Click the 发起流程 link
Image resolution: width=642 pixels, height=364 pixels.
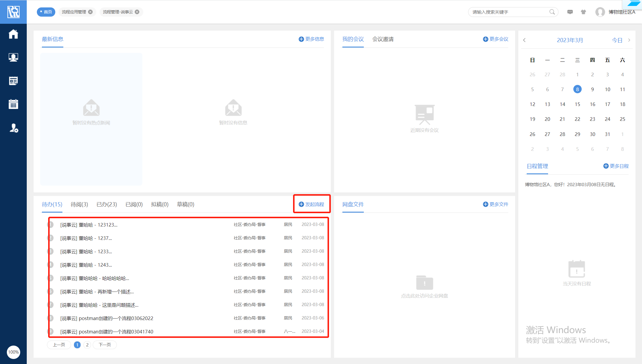coord(311,204)
